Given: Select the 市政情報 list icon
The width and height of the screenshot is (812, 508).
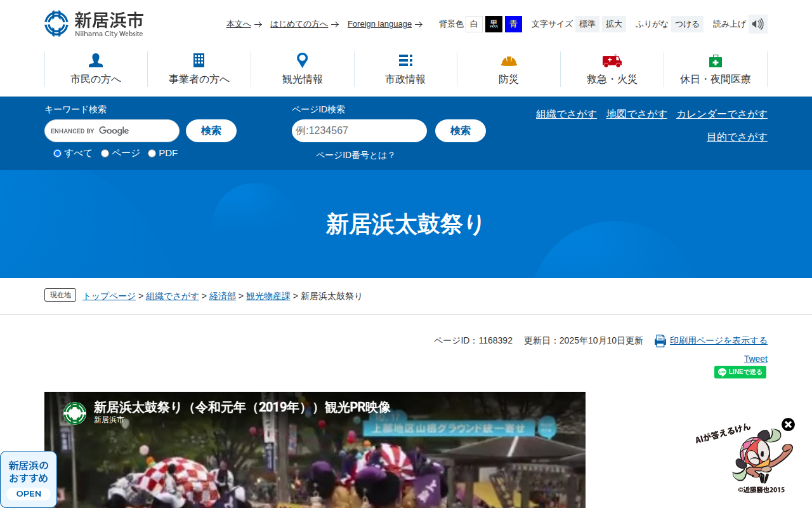Looking at the screenshot, I should point(405,59).
